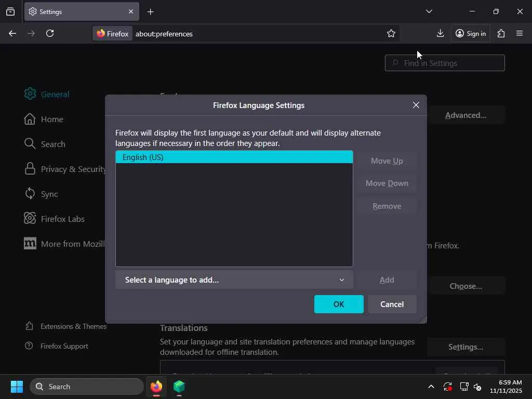Image resolution: width=532 pixels, height=399 pixels.
Task: Click the green cube app taskbar icon
Action: pyautogui.click(x=179, y=387)
